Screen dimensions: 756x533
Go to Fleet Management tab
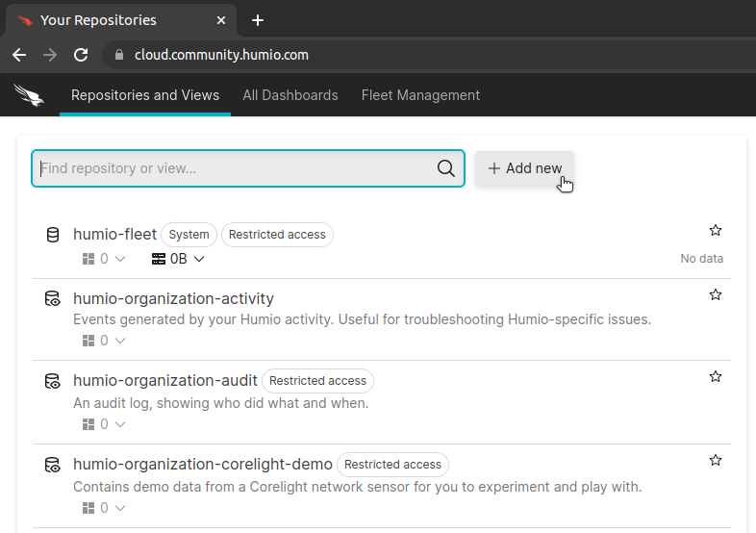point(420,95)
